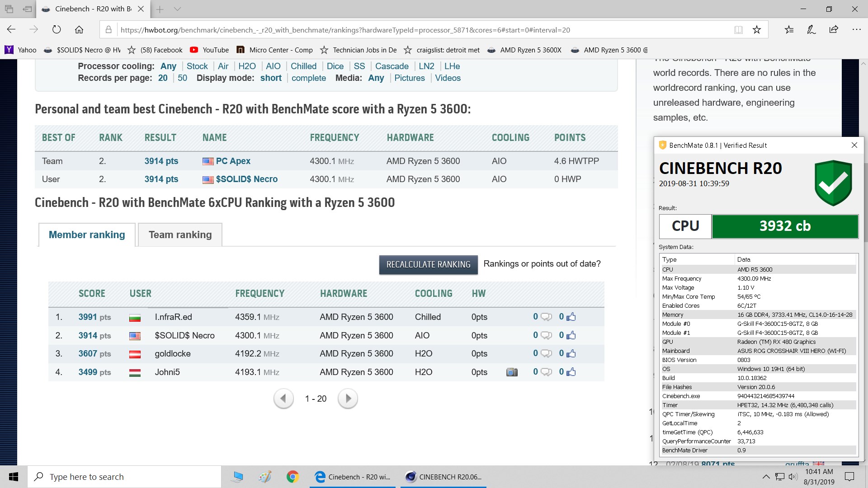Switch to CINEBENCH R20 taskbar app

pyautogui.click(x=443, y=477)
